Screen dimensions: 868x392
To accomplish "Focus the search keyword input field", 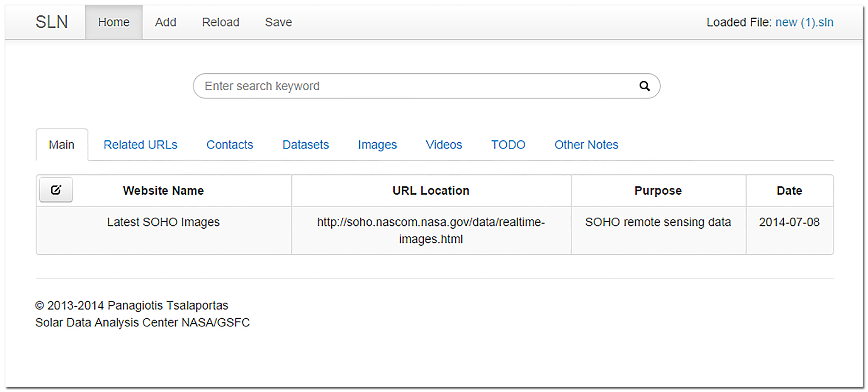I will (416, 86).
